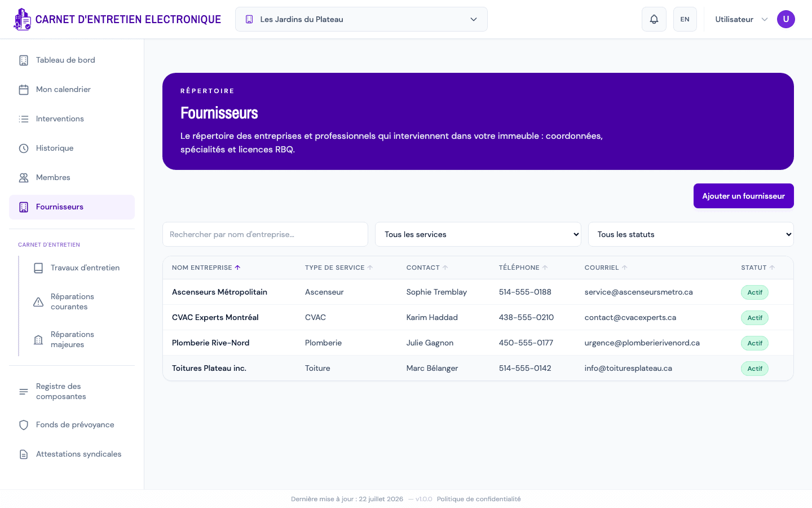
Task: Click contact name Julie Gagnon
Action: pos(430,343)
